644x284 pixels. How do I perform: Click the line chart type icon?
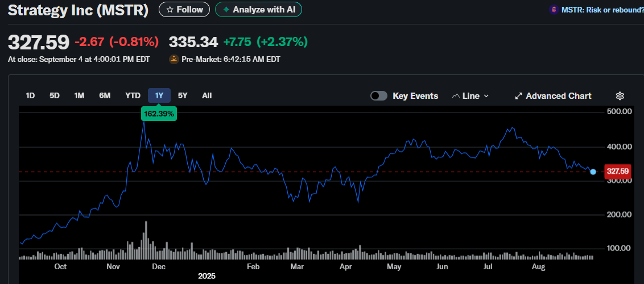click(x=456, y=96)
